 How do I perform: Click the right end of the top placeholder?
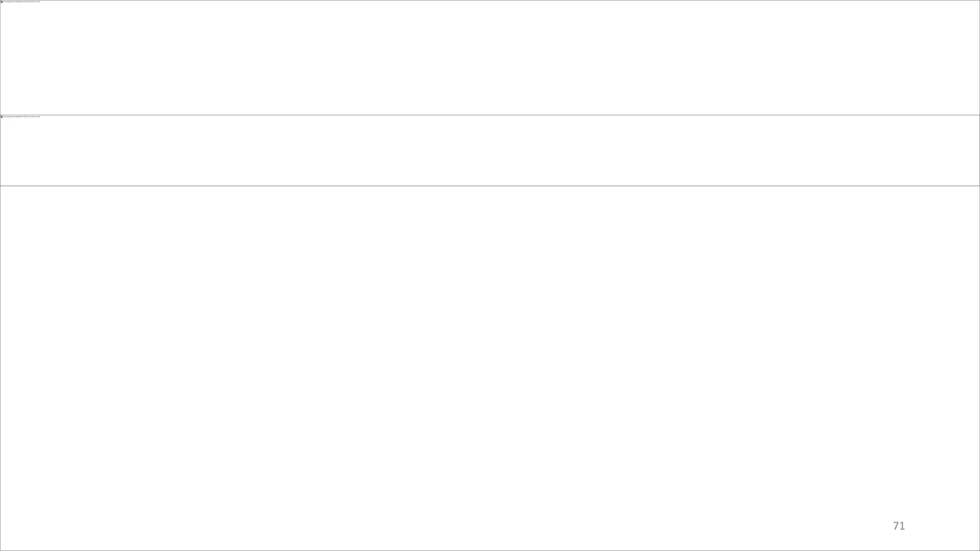coord(976,57)
